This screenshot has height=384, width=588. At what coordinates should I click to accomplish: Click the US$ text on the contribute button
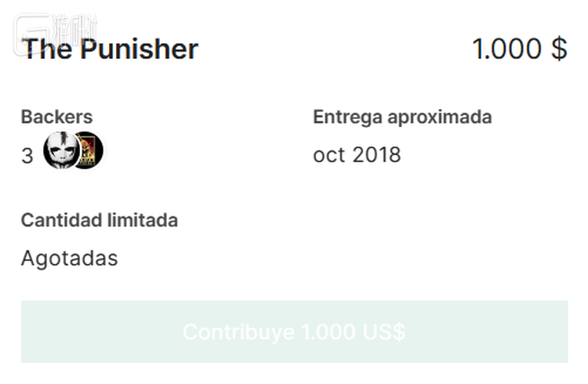(384, 331)
